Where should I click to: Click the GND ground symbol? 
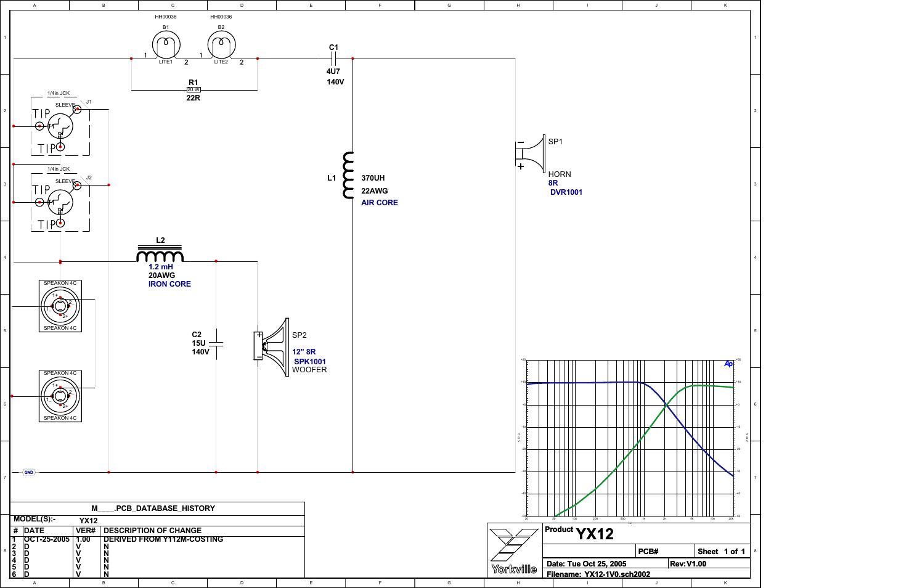coord(29,472)
